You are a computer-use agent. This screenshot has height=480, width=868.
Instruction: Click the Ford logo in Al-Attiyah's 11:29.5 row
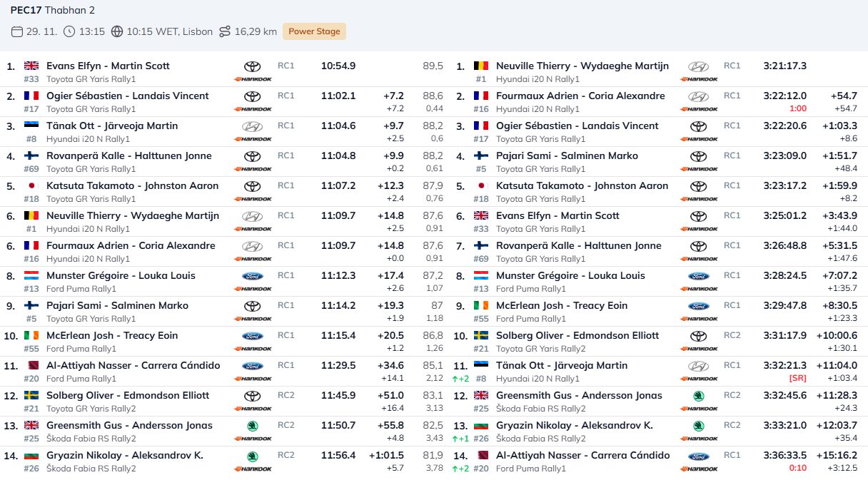(253, 366)
